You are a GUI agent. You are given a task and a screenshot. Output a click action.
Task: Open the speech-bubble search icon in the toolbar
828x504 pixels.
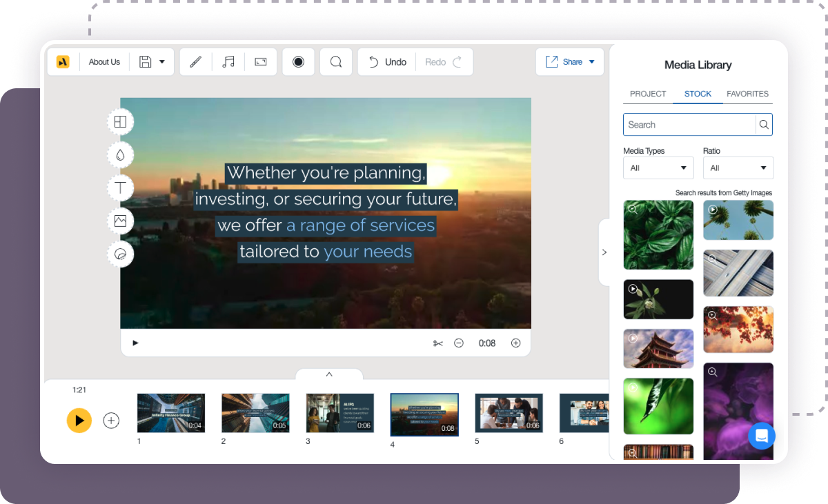click(x=336, y=61)
